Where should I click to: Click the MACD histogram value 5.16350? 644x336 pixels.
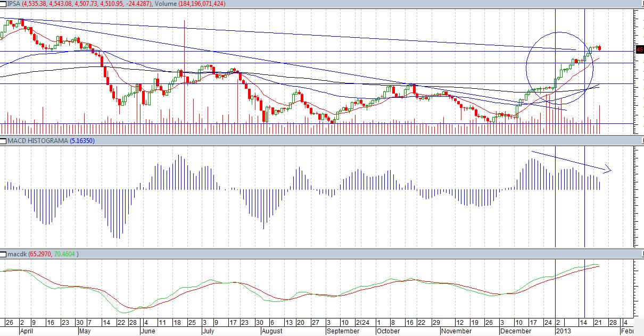click(x=82, y=140)
